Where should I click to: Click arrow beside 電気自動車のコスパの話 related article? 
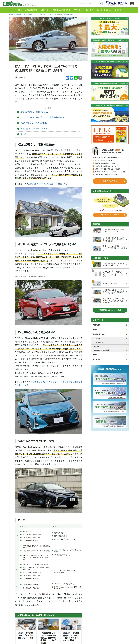126,231
